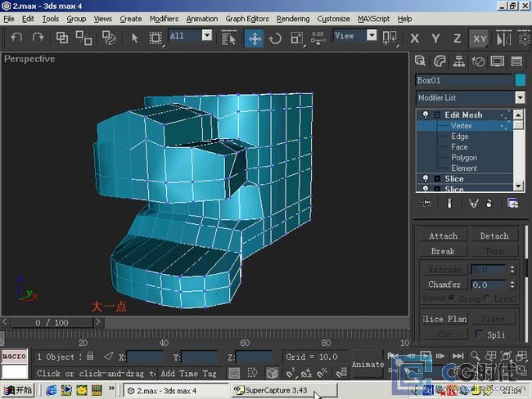Click the Box01 object color swatch
Viewport: 532px width, 399px height.
click(x=520, y=80)
